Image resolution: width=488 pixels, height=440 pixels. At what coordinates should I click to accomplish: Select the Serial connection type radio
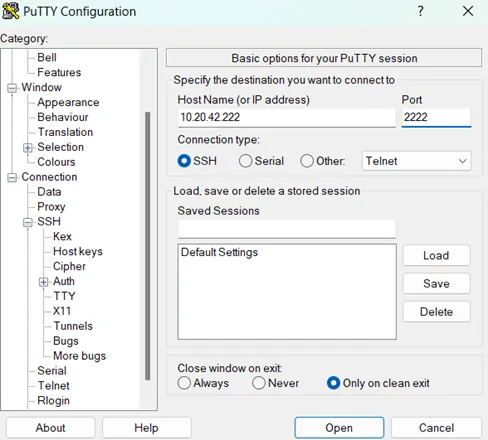coord(245,161)
